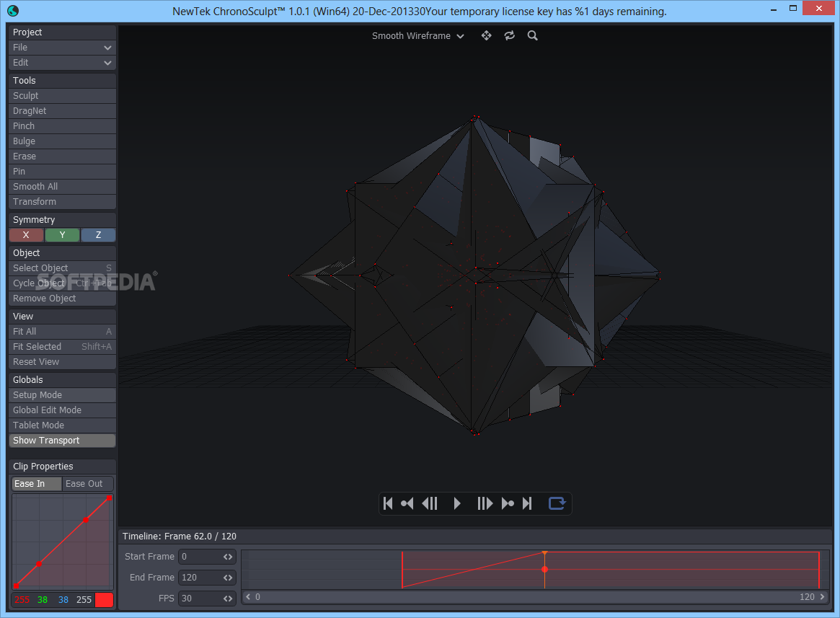Viewport: 840px width, 618px height.
Task: Click Start Frame stepper arrows
Action: [228, 557]
